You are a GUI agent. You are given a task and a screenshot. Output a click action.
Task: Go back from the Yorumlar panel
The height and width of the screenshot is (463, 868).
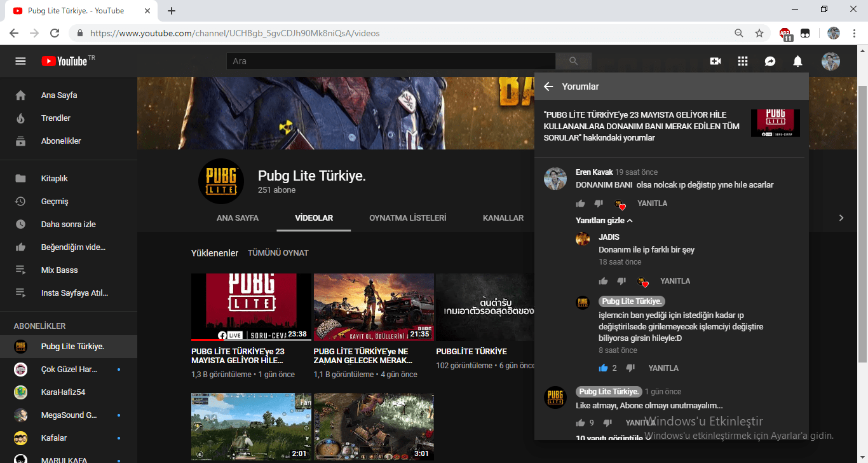point(548,86)
